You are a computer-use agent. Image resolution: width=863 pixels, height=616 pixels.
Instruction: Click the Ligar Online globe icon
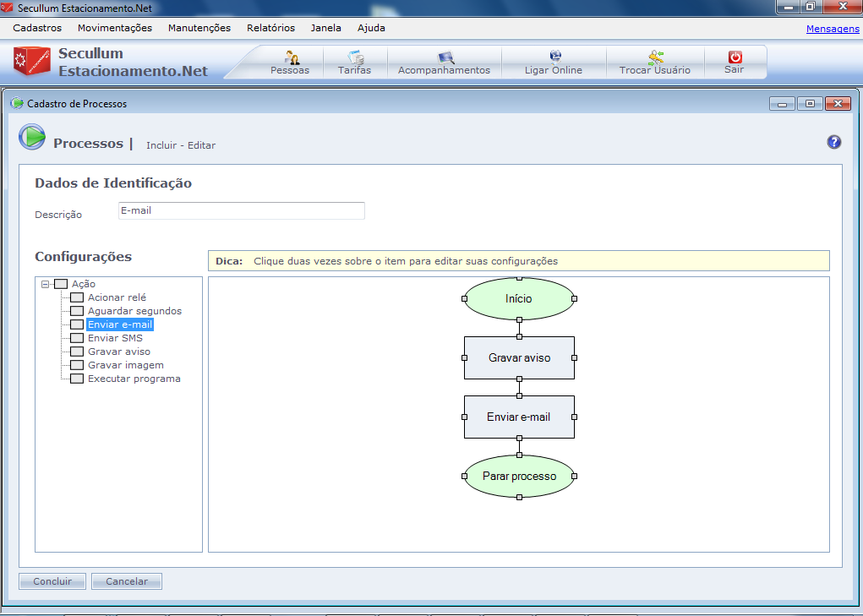tap(554, 57)
